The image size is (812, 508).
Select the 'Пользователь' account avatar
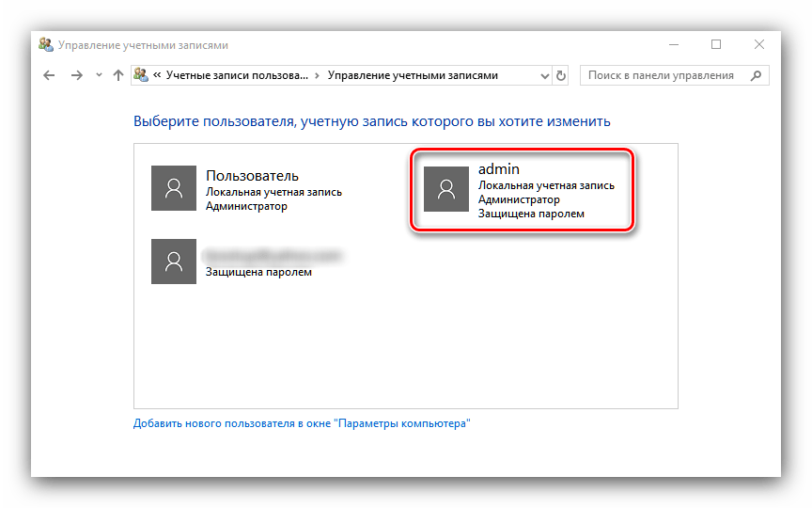(173, 188)
